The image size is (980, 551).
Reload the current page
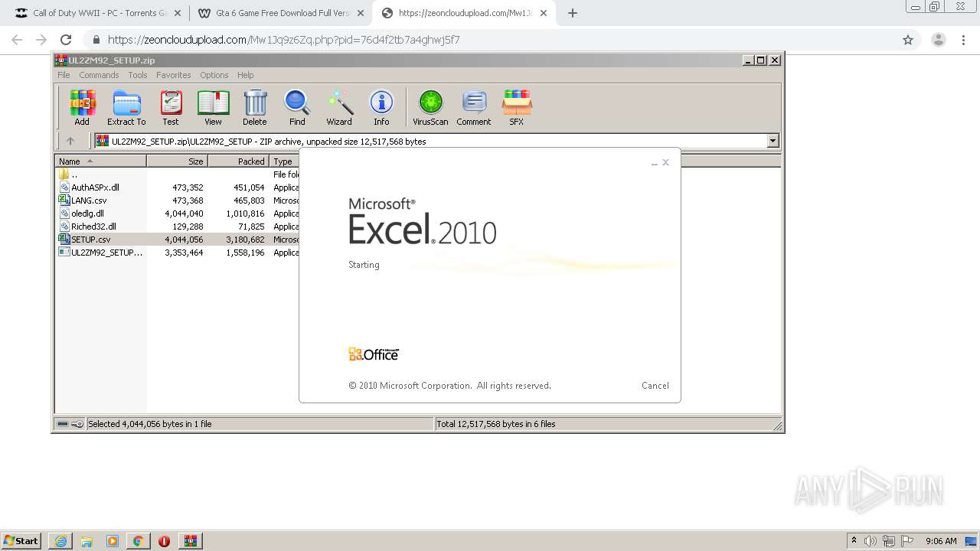[66, 40]
